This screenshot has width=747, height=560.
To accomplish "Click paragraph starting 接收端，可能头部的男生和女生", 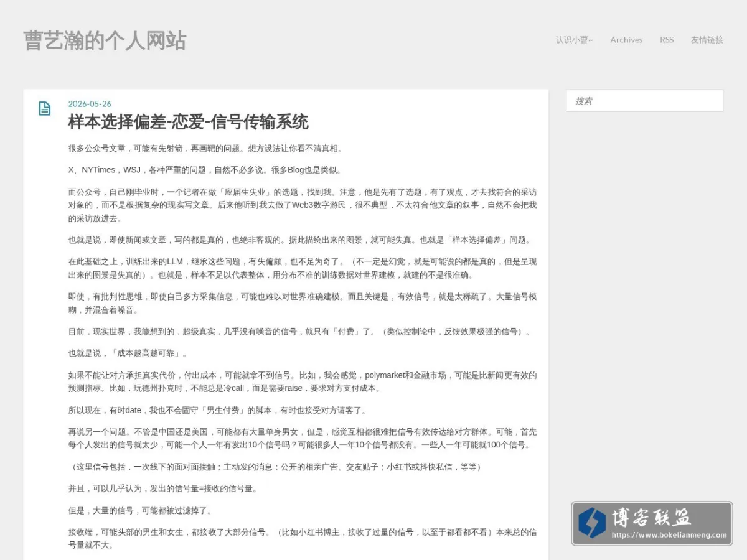I will coord(303,539).
